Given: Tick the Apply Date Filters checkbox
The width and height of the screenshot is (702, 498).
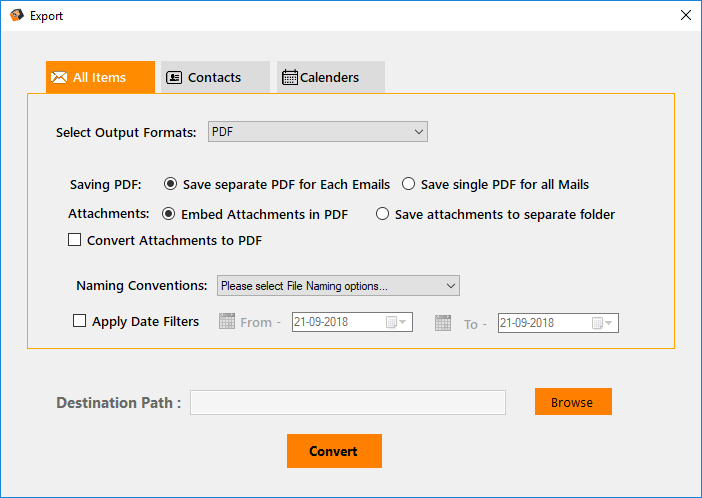Looking at the screenshot, I should [x=79, y=322].
